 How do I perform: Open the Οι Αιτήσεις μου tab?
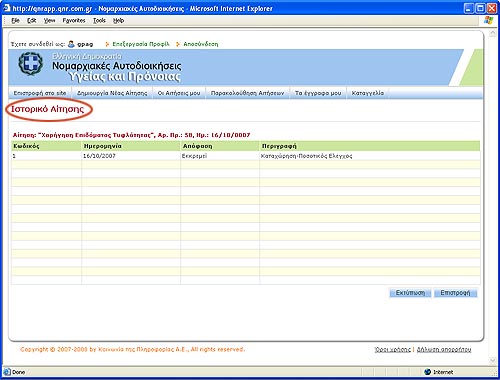(x=179, y=93)
